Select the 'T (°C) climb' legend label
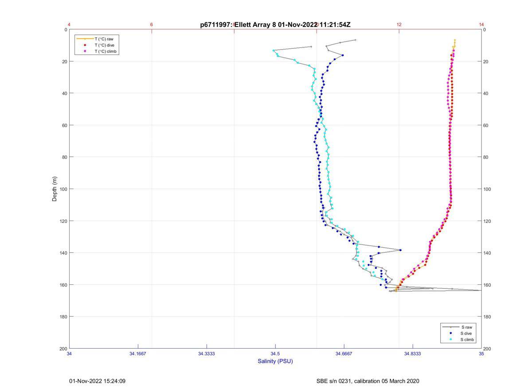The height and width of the screenshot is (392, 532). click(105, 51)
